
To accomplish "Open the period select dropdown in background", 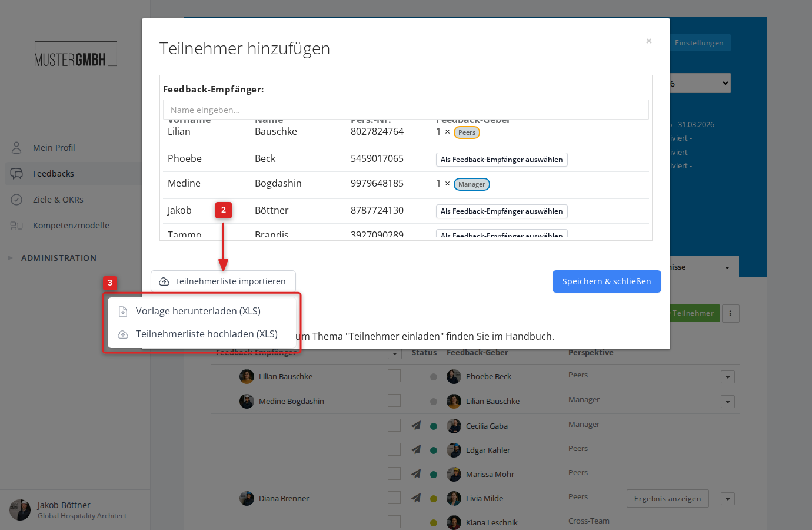I will 699,83.
